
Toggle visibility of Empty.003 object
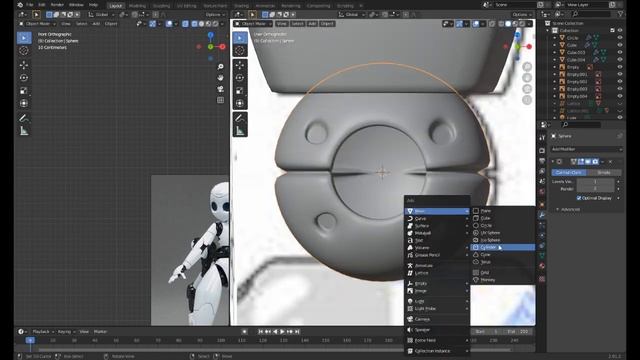click(x=620, y=89)
